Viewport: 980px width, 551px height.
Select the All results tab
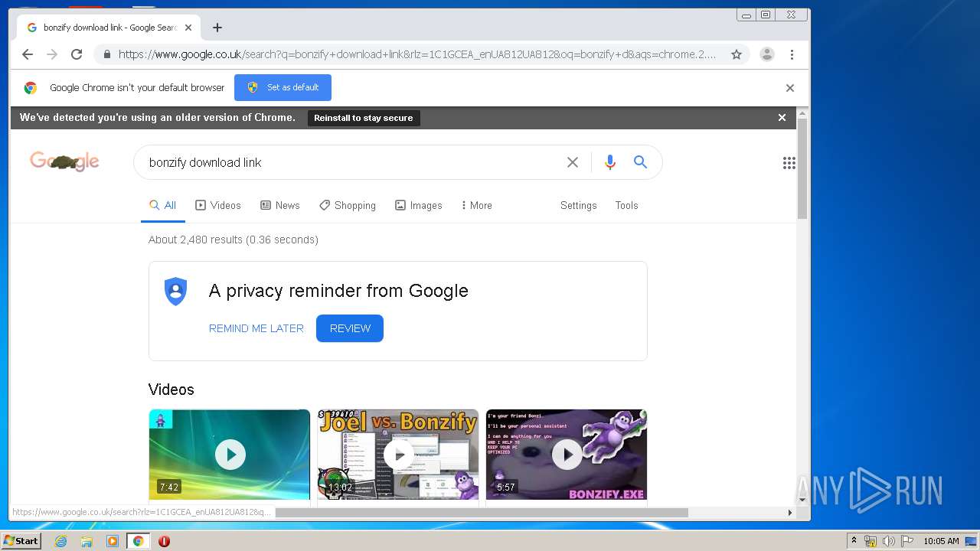(x=163, y=205)
